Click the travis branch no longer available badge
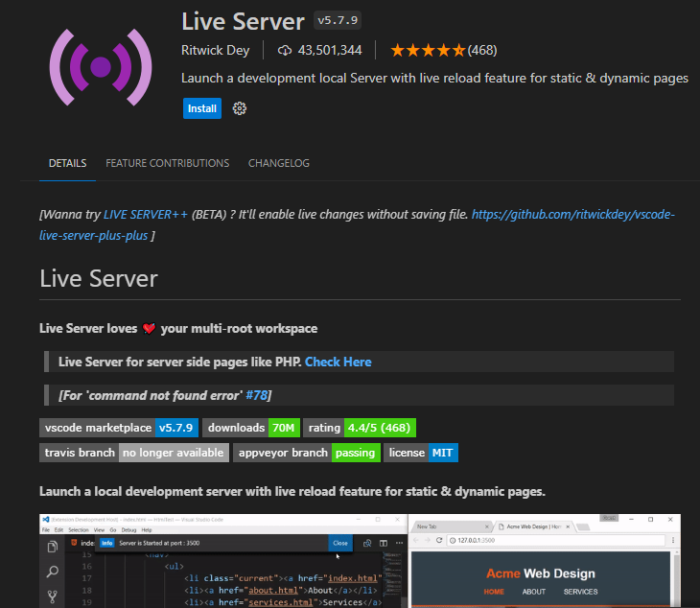Screen dimensions: 700x608 click(x=134, y=453)
